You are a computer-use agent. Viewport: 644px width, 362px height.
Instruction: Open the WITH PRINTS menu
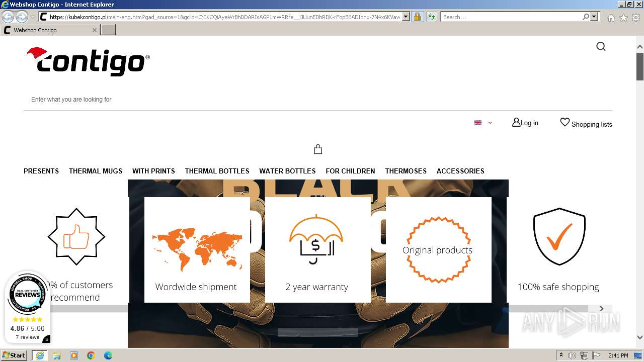coord(153,171)
